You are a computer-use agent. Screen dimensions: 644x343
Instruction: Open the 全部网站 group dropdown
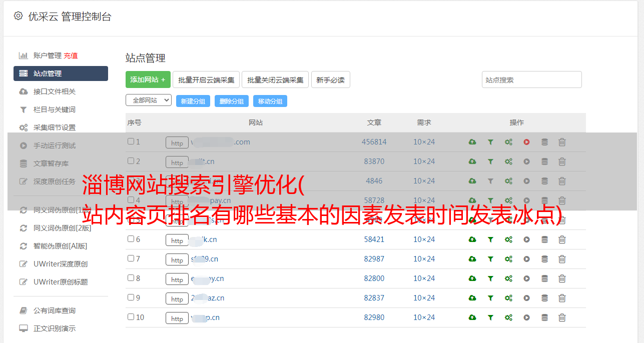tap(149, 100)
